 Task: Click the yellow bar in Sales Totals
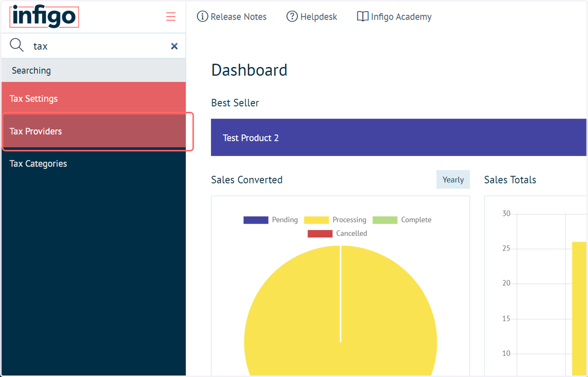click(x=579, y=308)
